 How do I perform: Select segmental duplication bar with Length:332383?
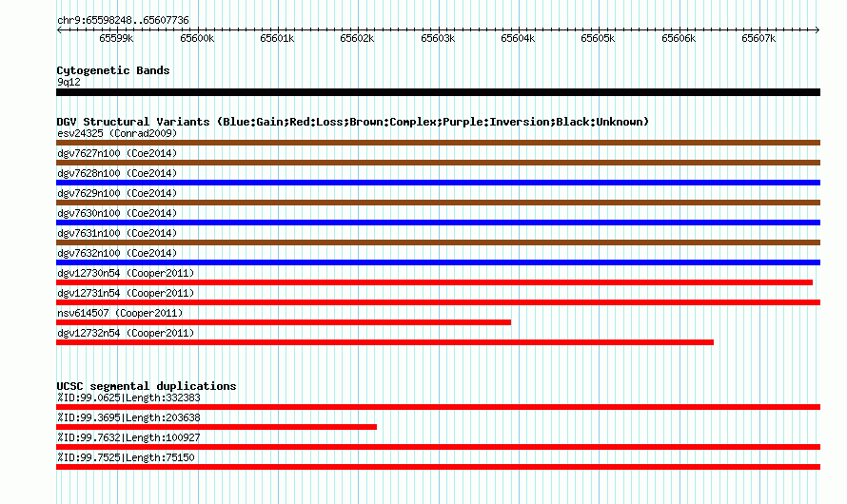point(438,407)
